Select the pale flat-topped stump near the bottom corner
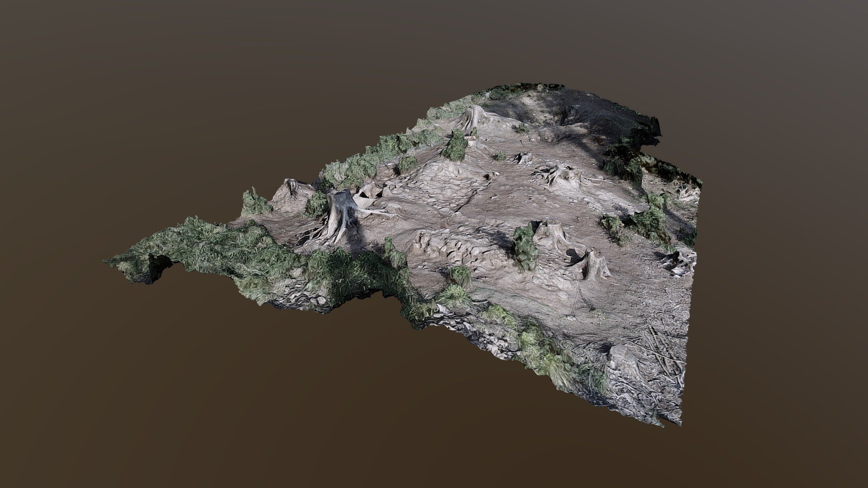This screenshot has width=868, height=488. tap(623, 364)
